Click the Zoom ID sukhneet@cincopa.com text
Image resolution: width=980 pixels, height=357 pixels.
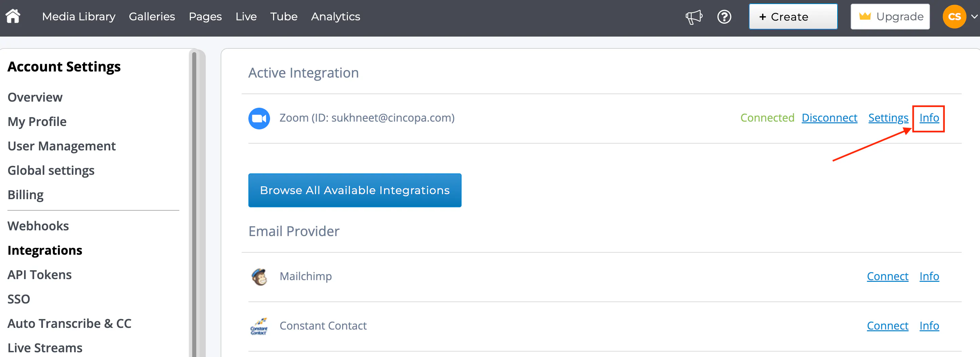point(367,118)
